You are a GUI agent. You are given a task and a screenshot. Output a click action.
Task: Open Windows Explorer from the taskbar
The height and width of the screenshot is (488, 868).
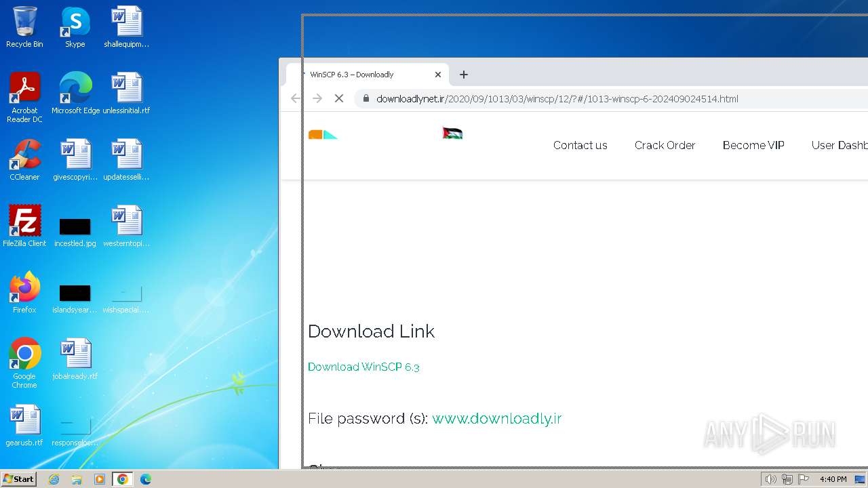(x=77, y=479)
